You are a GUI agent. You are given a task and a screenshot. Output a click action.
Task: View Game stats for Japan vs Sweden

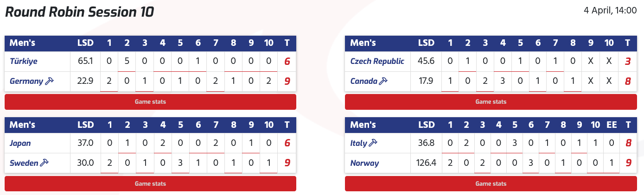tap(150, 183)
